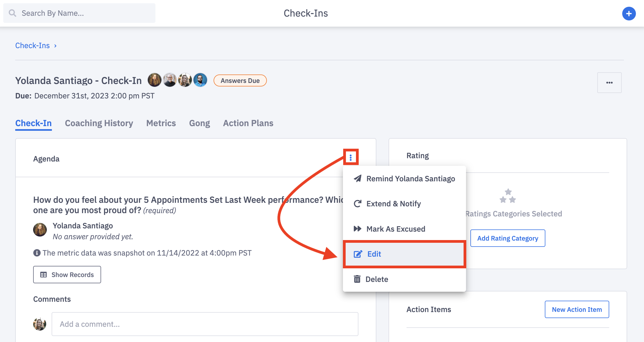
Task: Click the search magnifier icon
Action: point(12,13)
